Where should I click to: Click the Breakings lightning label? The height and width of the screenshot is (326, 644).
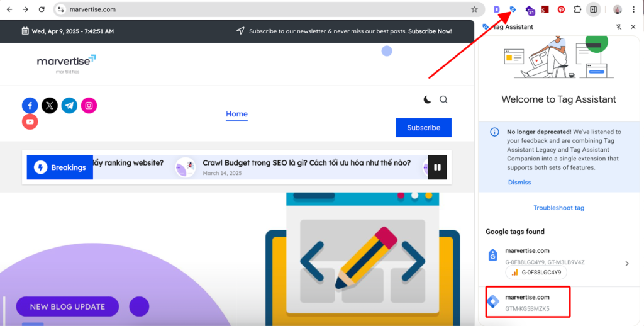point(60,167)
